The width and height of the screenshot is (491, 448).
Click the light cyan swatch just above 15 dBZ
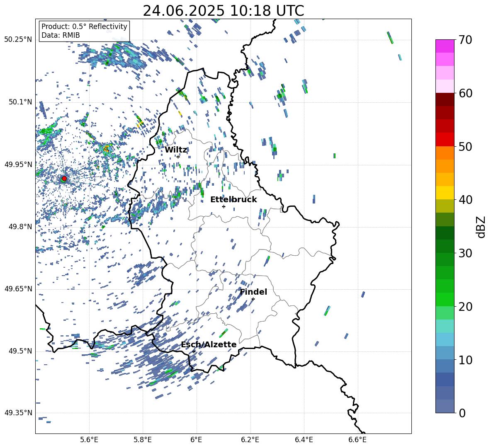point(445,326)
